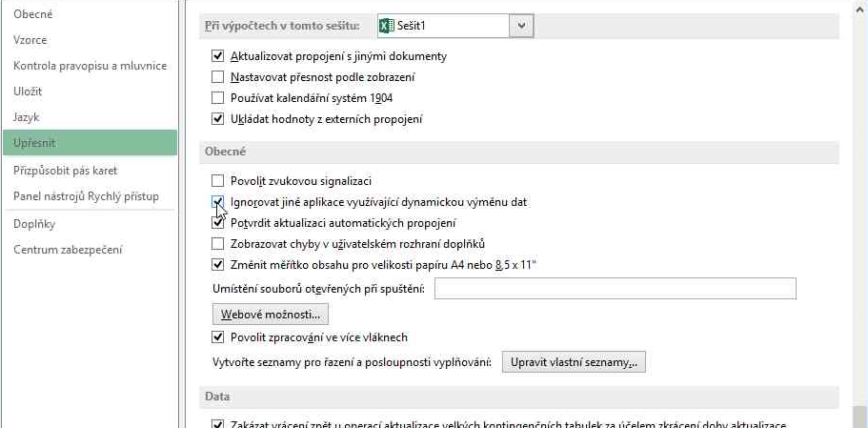This screenshot has width=868, height=428.
Task: Go to Kontrola pravopisu a mluvnice
Action: point(90,66)
